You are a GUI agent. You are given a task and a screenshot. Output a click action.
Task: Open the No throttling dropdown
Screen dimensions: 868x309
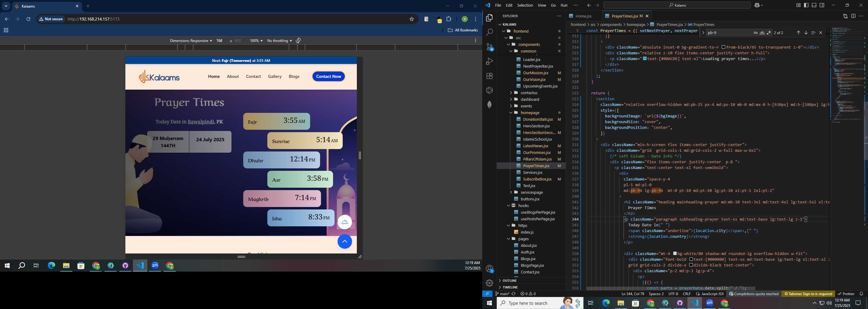click(x=279, y=41)
